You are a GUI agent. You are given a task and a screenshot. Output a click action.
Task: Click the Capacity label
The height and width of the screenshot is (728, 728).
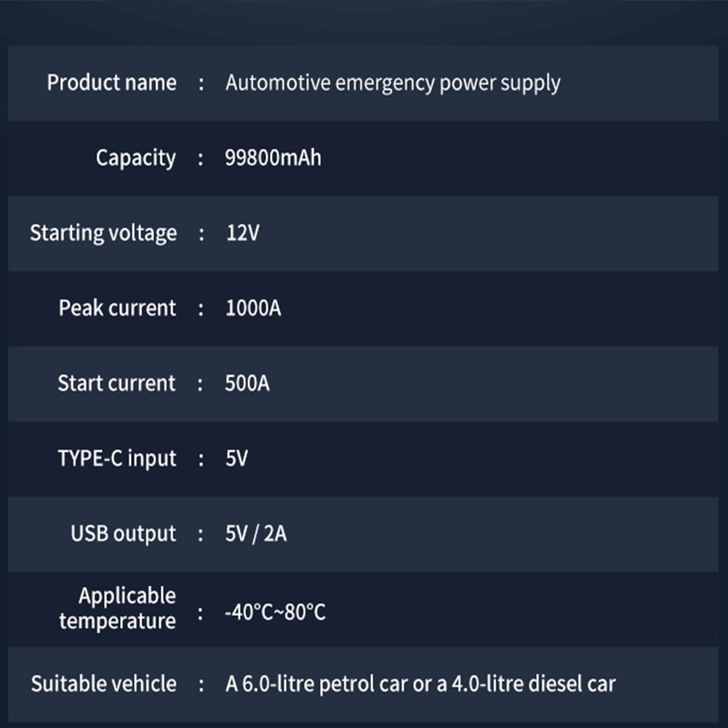(x=136, y=158)
